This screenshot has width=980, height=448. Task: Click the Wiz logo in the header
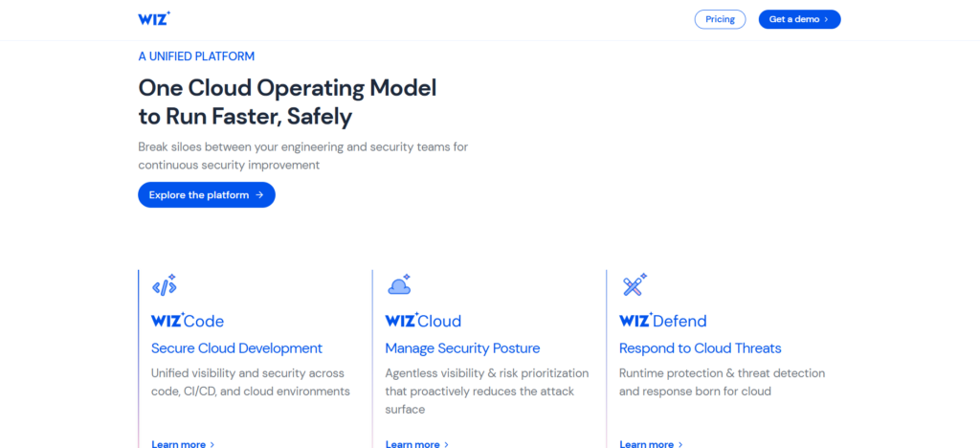pyautogui.click(x=154, y=18)
